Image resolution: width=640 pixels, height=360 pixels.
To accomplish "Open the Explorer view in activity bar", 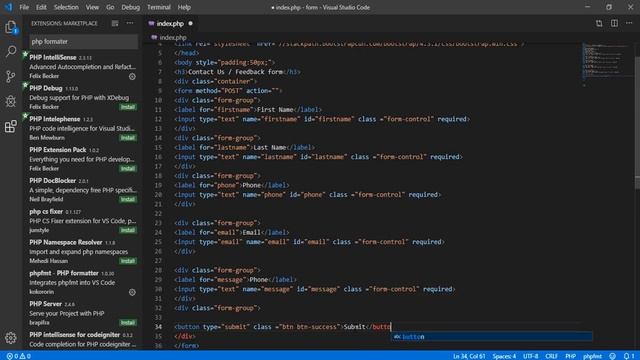I will point(11,27).
